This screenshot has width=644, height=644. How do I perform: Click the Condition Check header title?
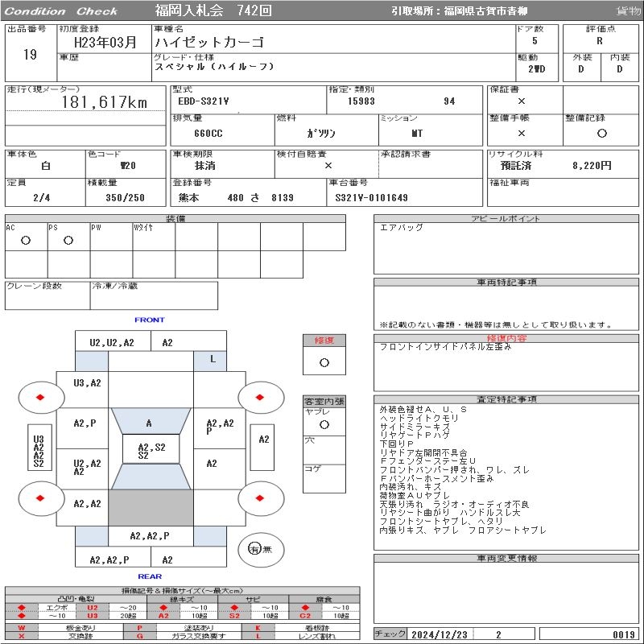[x=61, y=11]
